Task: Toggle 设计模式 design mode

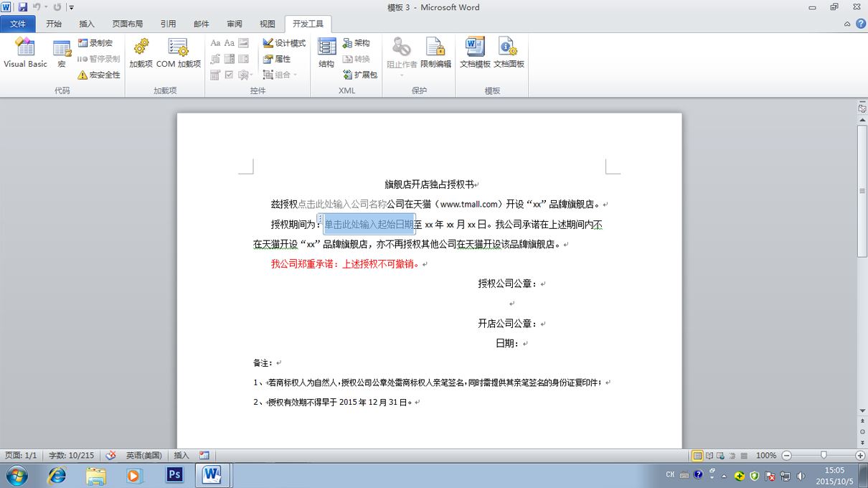Action: point(284,43)
